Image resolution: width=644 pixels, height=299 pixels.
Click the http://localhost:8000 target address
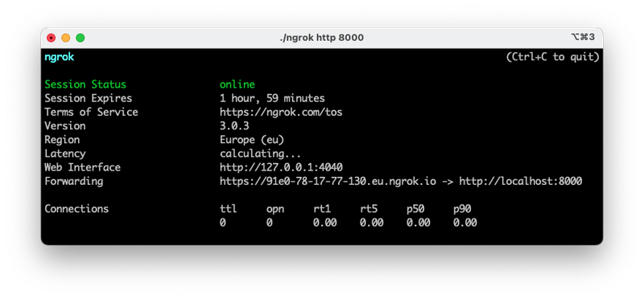520,182
